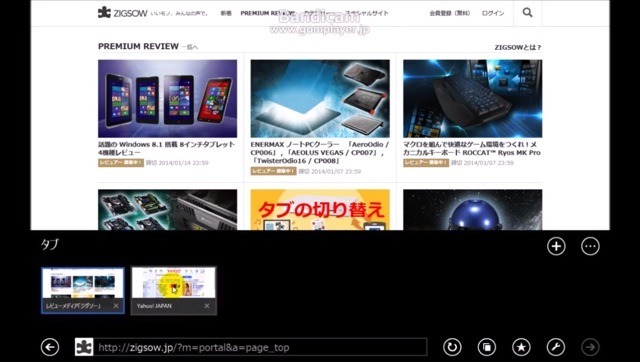640x362 pixels.
Task: Click the タブ label in the tab panel
Action: (50, 244)
